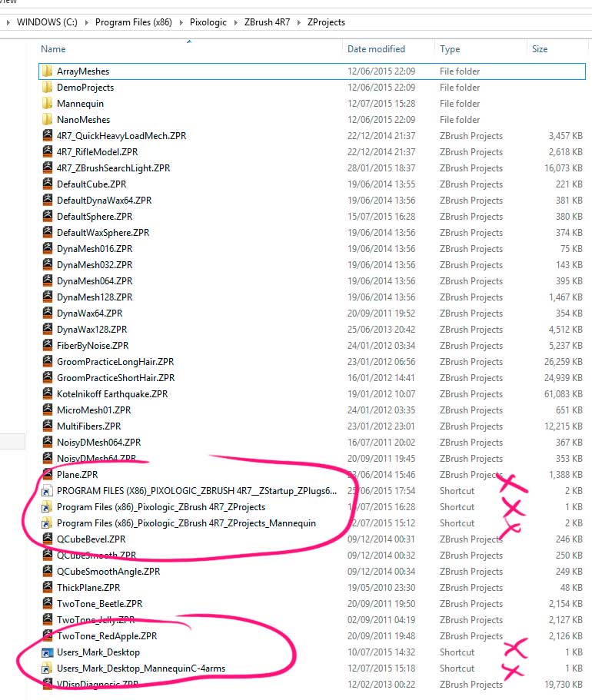Select the file name DynaMesh032.ZPR
592x700 pixels.
tap(95, 265)
